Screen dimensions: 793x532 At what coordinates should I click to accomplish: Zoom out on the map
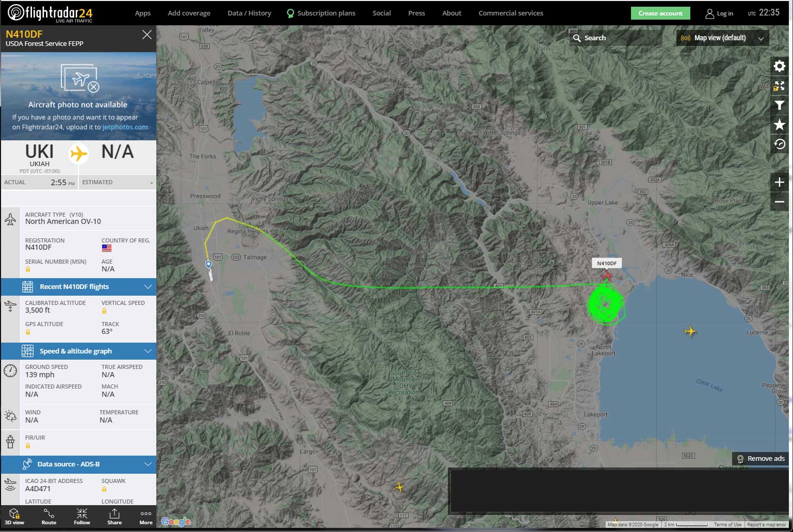[x=780, y=202]
